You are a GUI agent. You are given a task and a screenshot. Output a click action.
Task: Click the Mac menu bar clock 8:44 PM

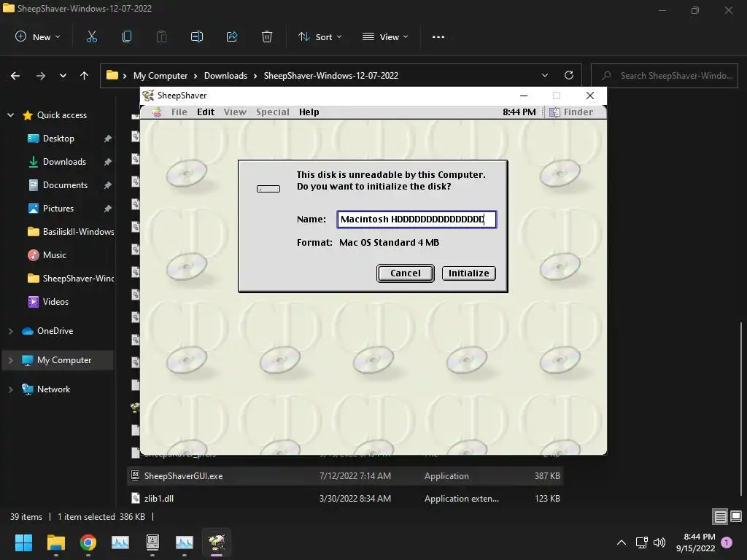[x=519, y=112]
